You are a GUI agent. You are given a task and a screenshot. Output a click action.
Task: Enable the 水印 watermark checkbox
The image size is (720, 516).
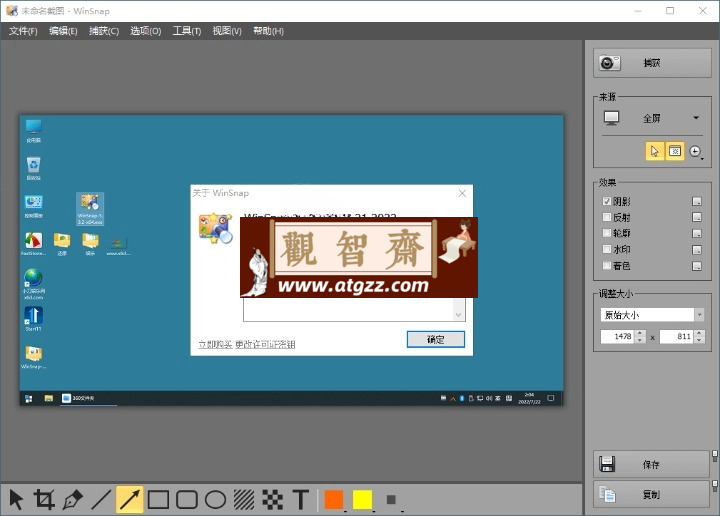(x=607, y=249)
